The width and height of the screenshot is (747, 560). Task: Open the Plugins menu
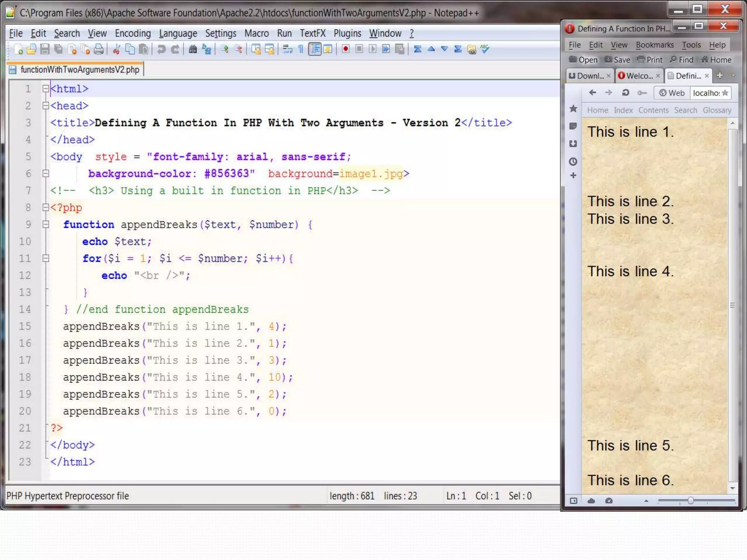coord(347,34)
